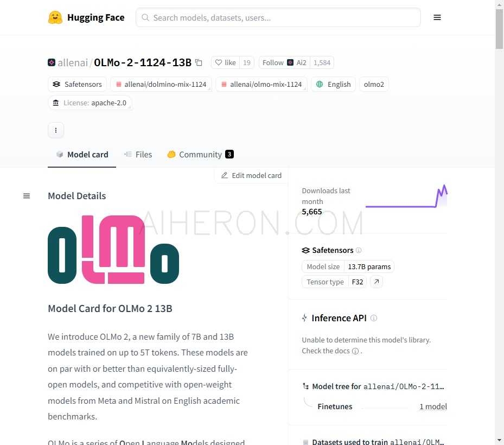This screenshot has height=445, width=504.
Task: Select the English language tag
Action: coord(334,84)
